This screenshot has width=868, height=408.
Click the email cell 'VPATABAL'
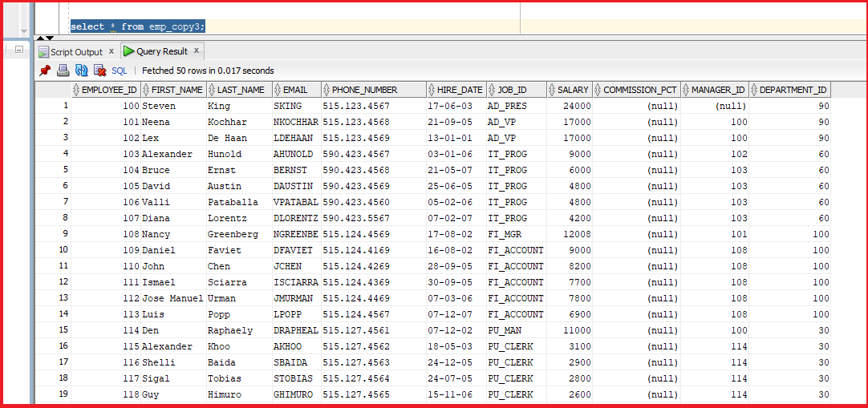click(x=297, y=202)
